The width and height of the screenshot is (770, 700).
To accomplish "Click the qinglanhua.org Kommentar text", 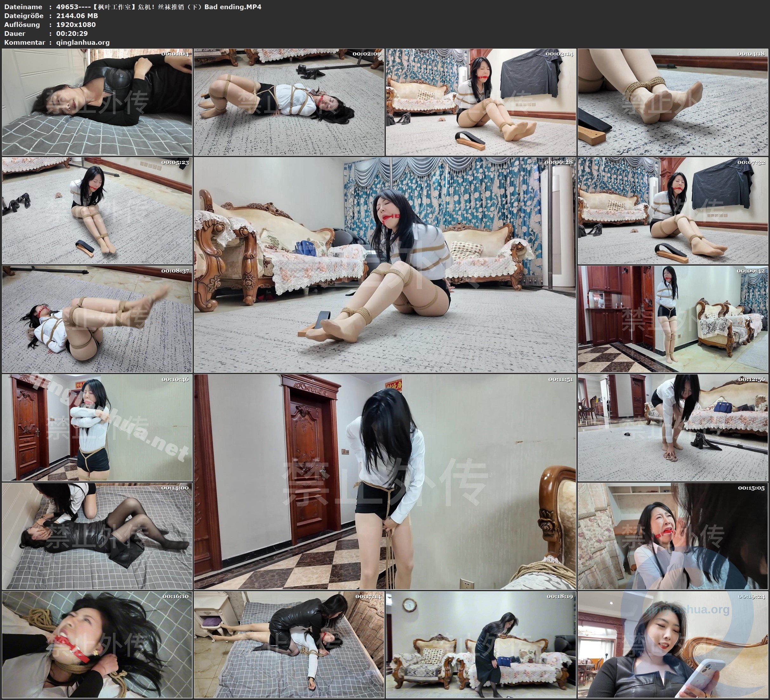I will pyautogui.click(x=83, y=43).
